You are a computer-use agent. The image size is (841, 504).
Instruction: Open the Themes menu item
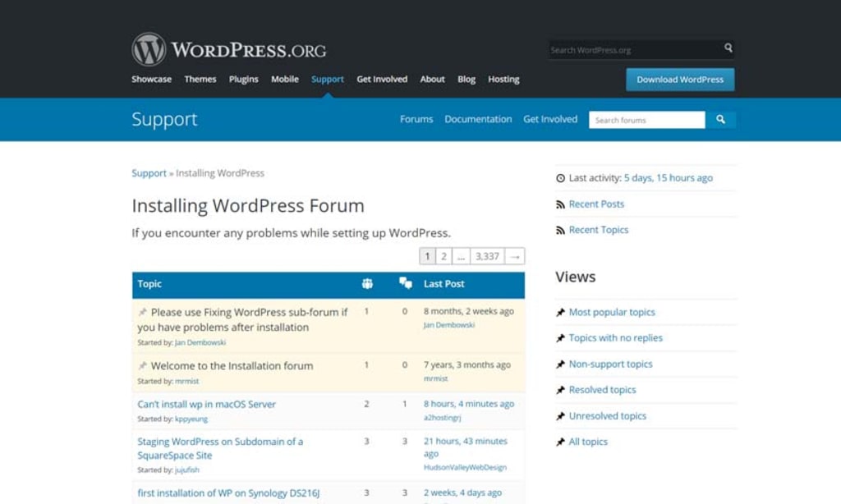coord(200,79)
